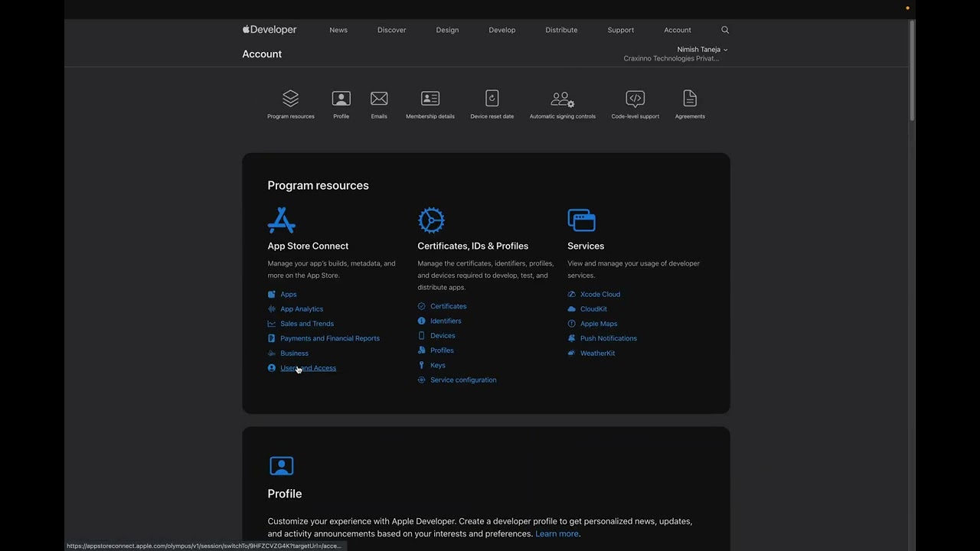This screenshot has height=551, width=980.
Task: Click the Apple Developer logo
Action: click(269, 30)
